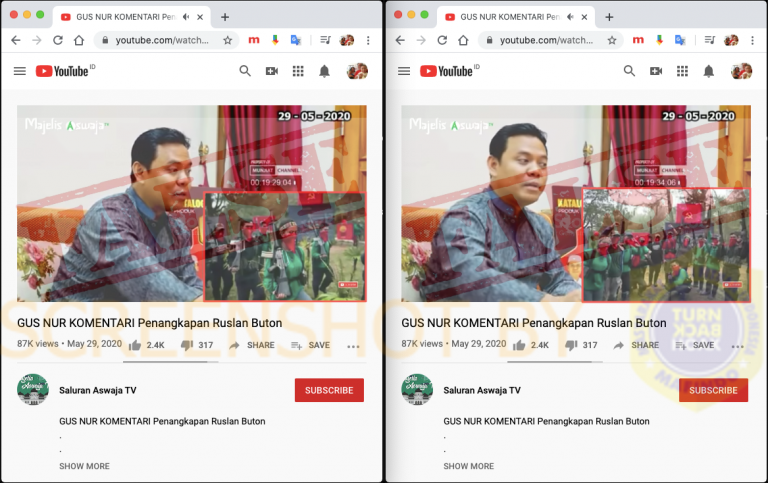Expand description with SHOW MORE in left window
The height and width of the screenshot is (483, 768).
click(x=84, y=466)
